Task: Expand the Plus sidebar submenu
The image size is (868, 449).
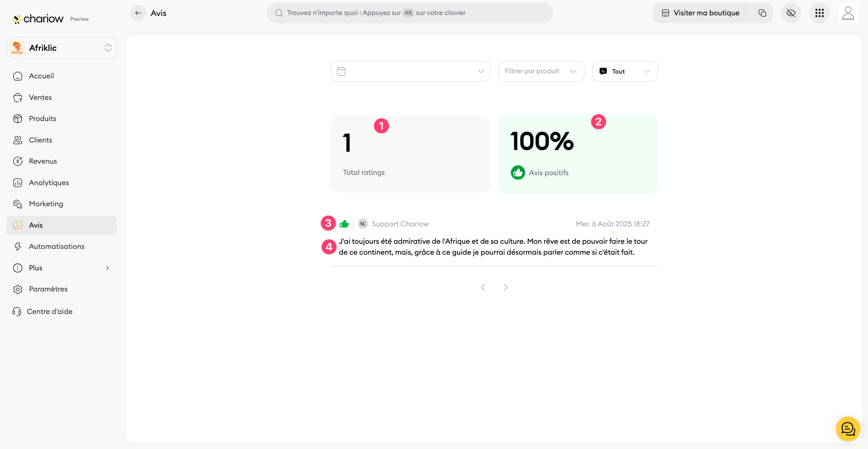Action: (62, 268)
